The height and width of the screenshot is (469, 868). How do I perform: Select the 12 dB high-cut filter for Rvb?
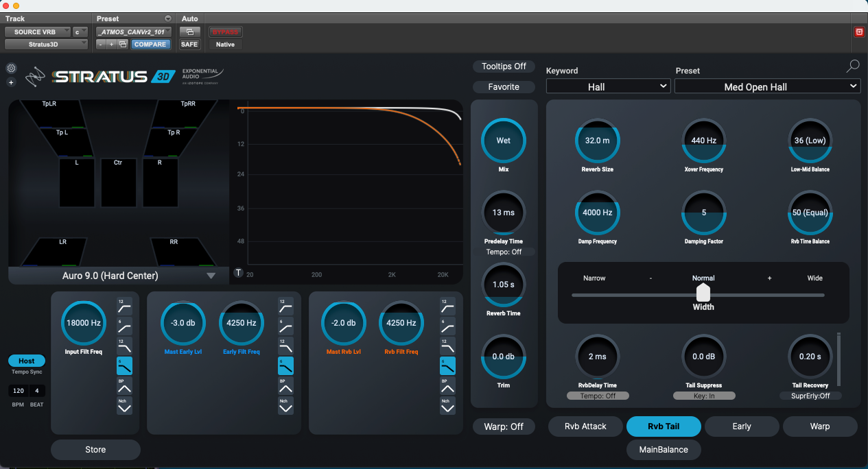point(447,346)
